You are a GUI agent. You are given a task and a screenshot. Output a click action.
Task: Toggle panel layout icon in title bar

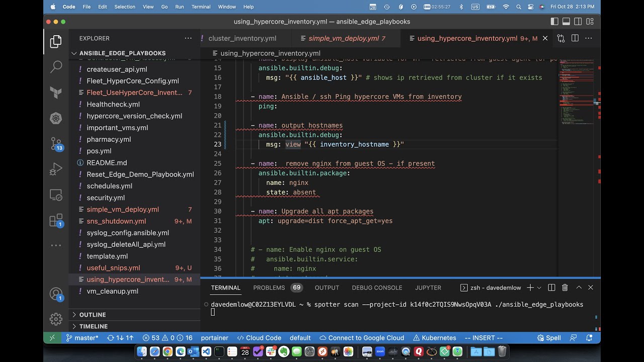pyautogui.click(x=566, y=22)
